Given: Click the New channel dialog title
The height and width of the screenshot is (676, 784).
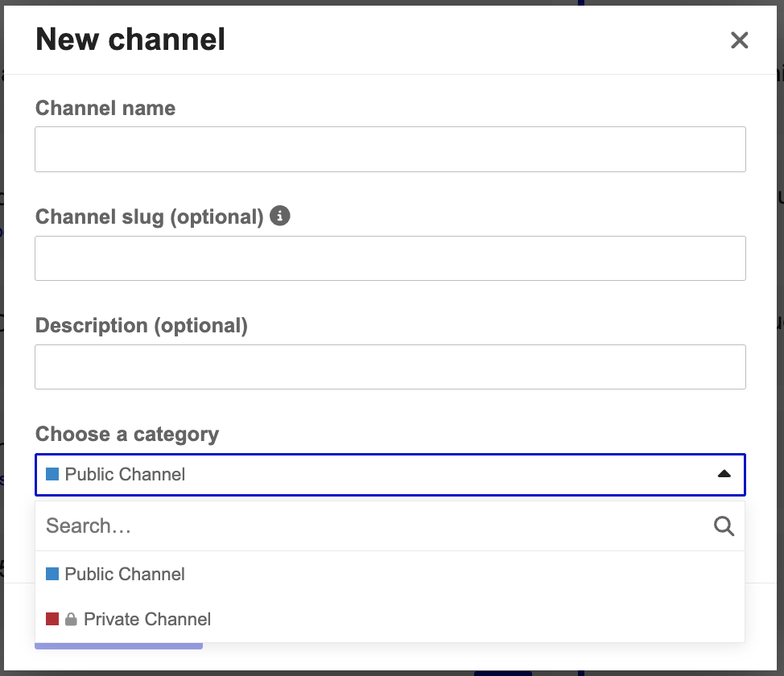Looking at the screenshot, I should (x=130, y=39).
